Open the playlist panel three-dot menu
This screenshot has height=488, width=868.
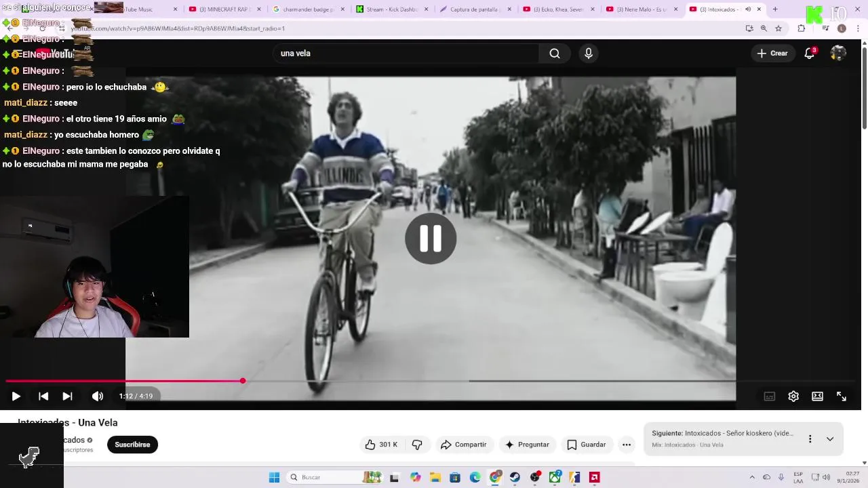(810, 439)
